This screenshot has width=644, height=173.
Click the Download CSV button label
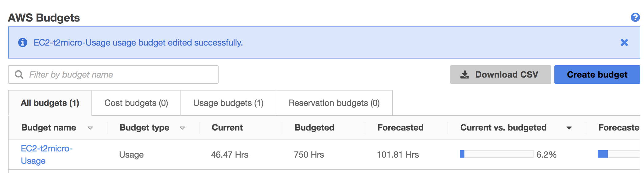(506, 74)
